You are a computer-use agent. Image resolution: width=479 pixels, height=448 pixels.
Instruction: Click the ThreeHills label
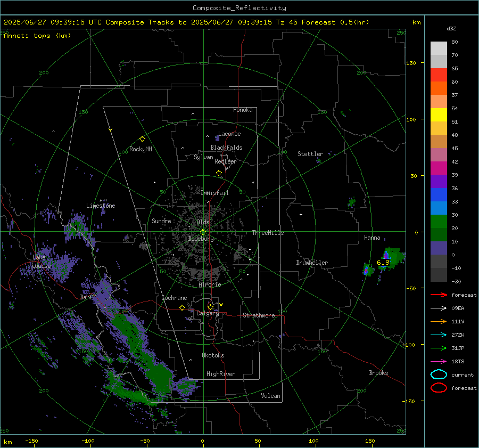(268, 233)
